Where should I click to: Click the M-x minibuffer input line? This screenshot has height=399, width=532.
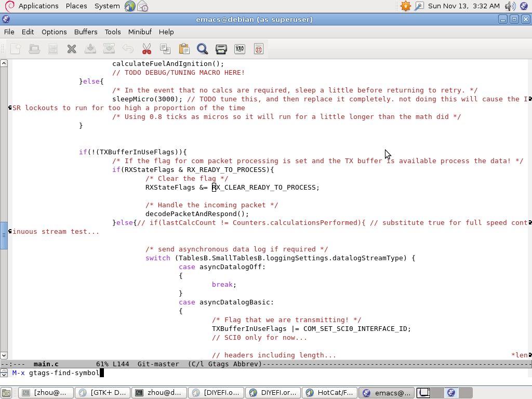coord(260,373)
